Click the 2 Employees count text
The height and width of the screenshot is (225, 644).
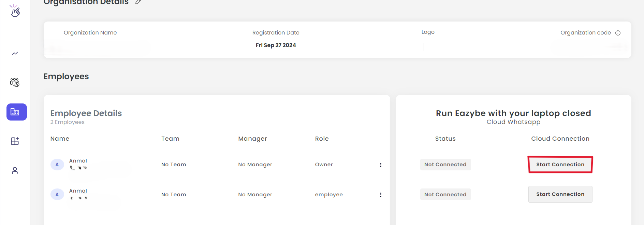(x=68, y=122)
